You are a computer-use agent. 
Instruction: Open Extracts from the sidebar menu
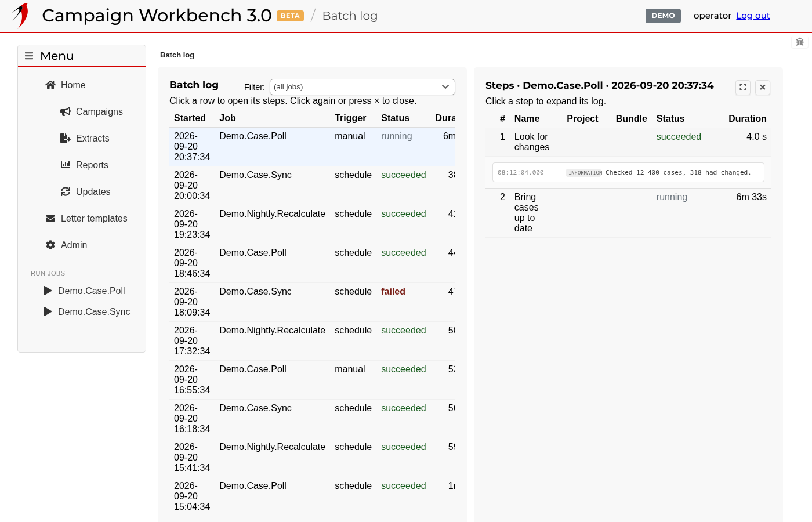point(93,138)
